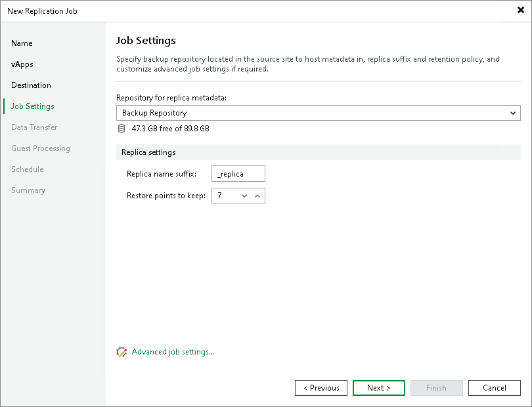Focus the Replica name suffix field
The image size is (532, 407).
pos(238,174)
